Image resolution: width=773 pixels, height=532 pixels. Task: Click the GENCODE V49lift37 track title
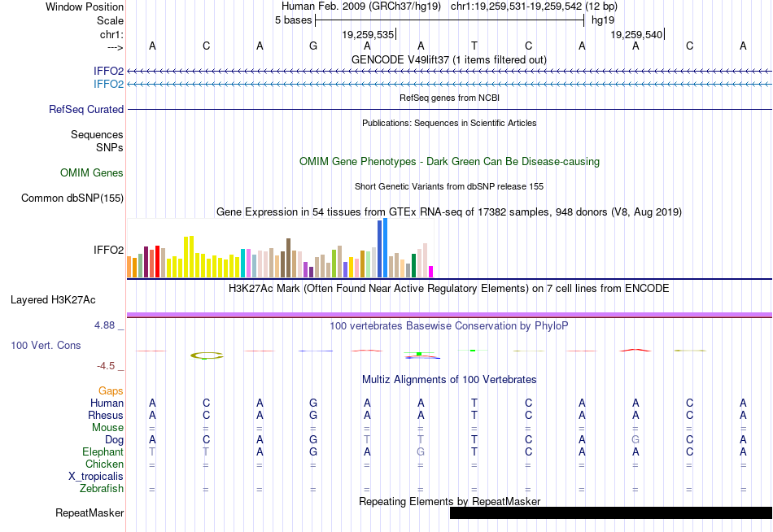coord(449,59)
